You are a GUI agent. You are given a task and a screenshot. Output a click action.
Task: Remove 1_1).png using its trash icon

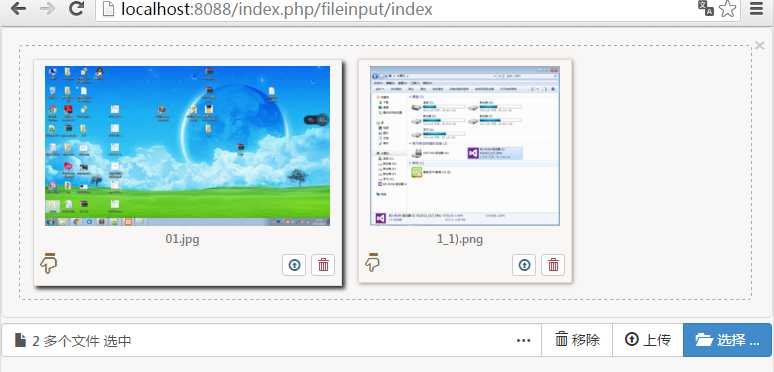point(553,265)
